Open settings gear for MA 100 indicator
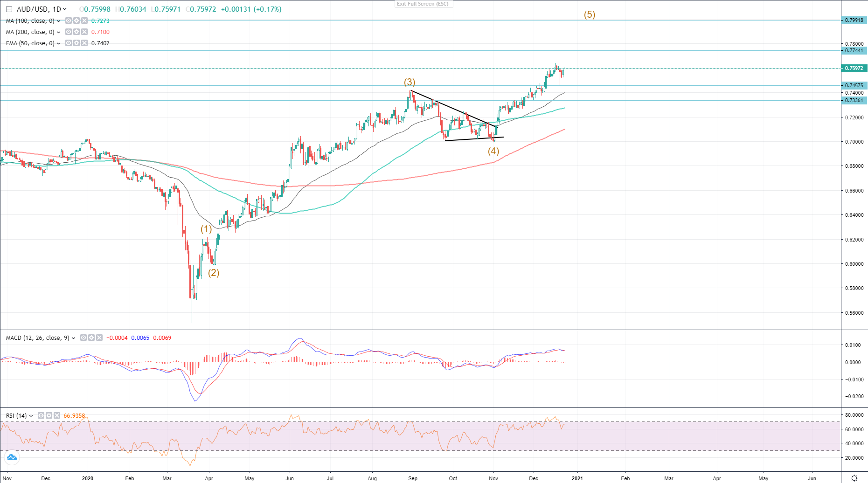 click(76, 21)
